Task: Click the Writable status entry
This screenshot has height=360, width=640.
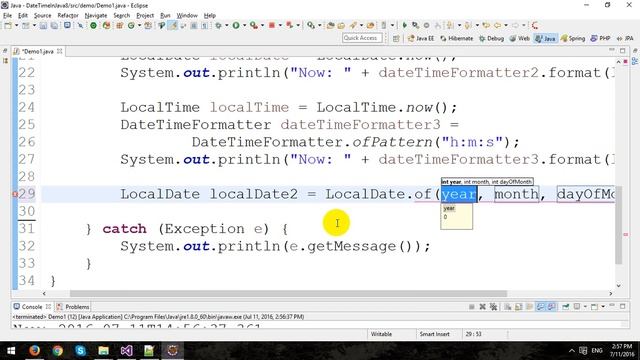Action: coord(381,334)
